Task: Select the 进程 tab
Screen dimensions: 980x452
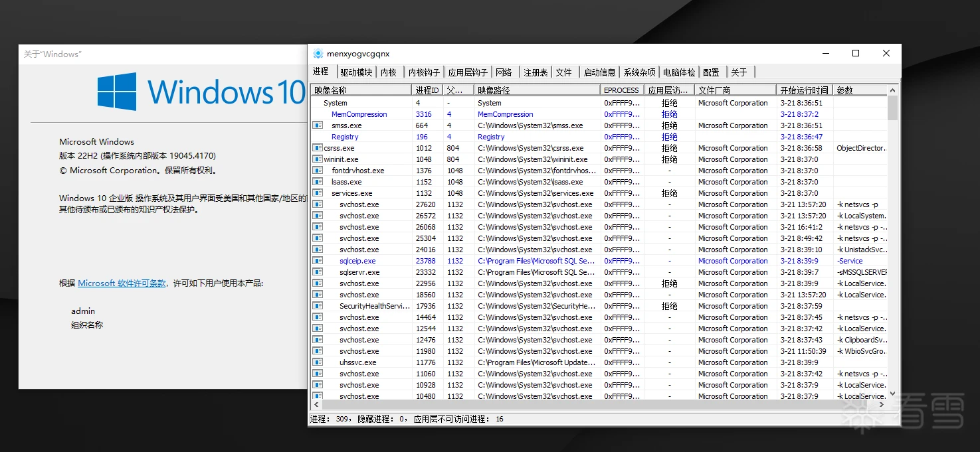Action: [x=321, y=72]
